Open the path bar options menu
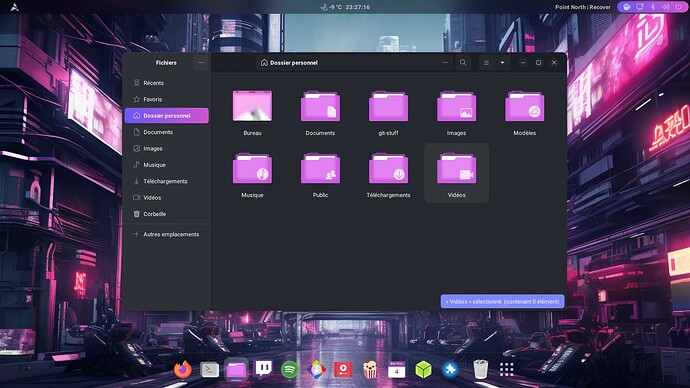The width and height of the screenshot is (690, 388). click(x=445, y=63)
